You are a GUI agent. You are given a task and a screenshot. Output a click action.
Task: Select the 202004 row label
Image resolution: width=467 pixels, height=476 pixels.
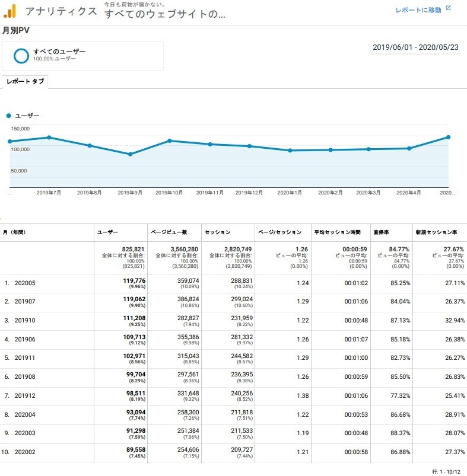(x=25, y=415)
